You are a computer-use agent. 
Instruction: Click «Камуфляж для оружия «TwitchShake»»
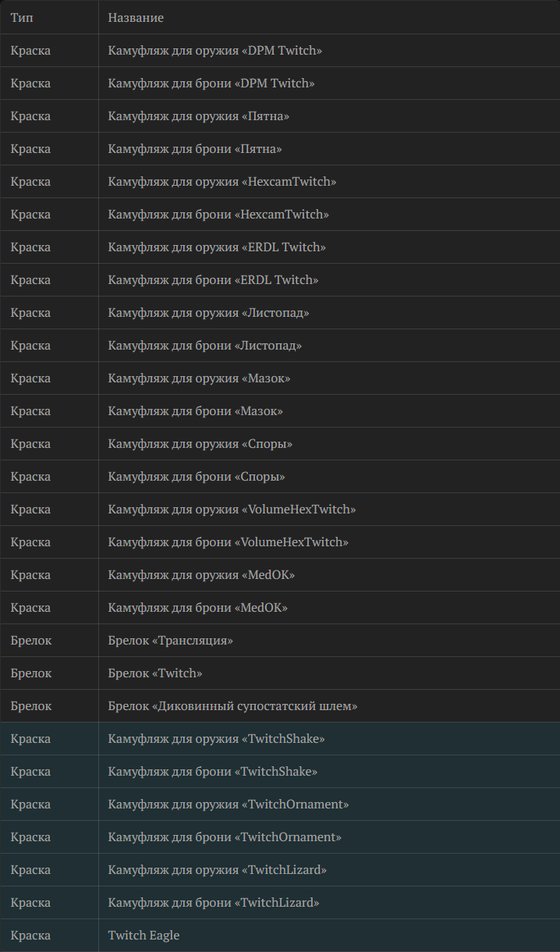click(x=216, y=739)
